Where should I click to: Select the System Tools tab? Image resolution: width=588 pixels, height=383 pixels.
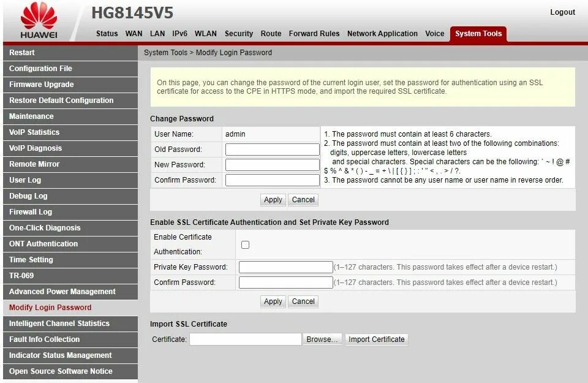478,34
